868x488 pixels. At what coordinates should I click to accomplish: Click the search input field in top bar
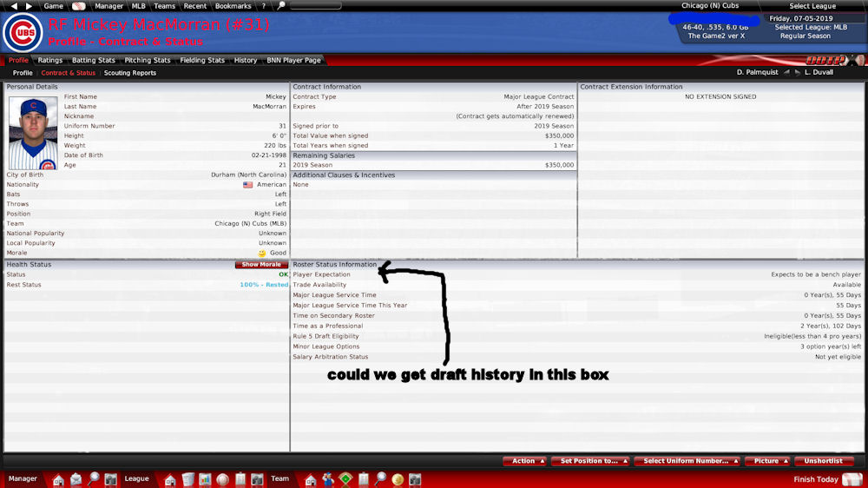point(316,6)
